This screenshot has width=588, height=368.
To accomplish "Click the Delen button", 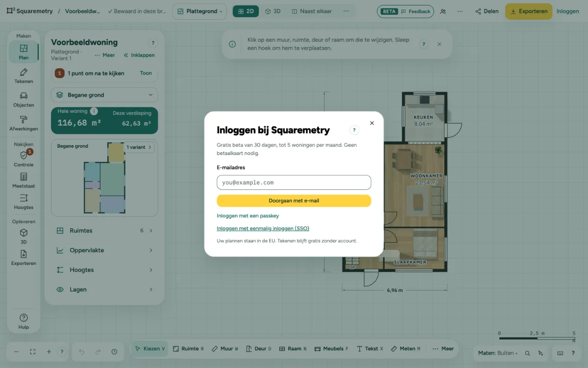I will pyautogui.click(x=487, y=11).
